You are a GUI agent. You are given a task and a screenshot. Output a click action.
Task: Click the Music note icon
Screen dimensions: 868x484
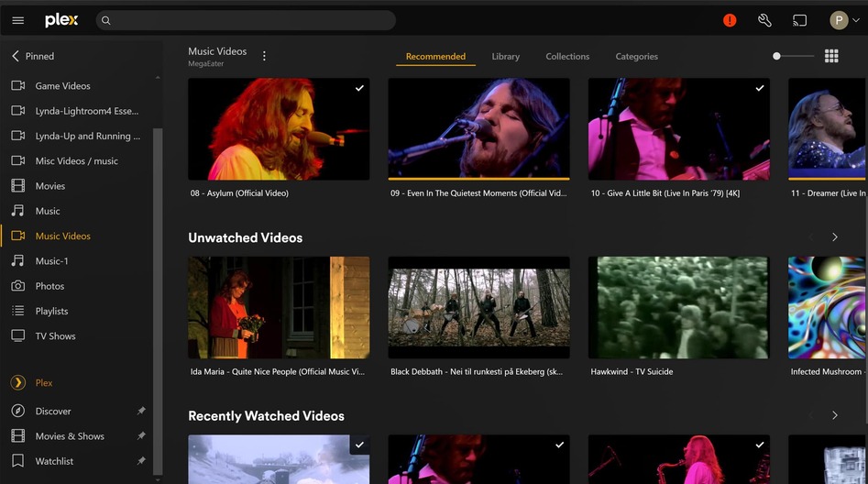pos(18,211)
